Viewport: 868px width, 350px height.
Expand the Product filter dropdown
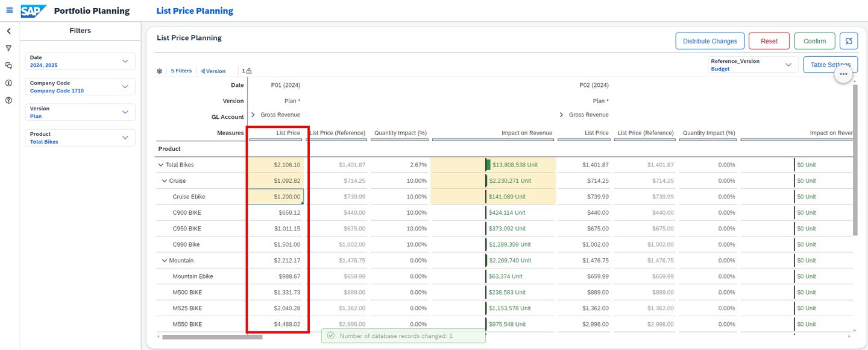coord(125,138)
